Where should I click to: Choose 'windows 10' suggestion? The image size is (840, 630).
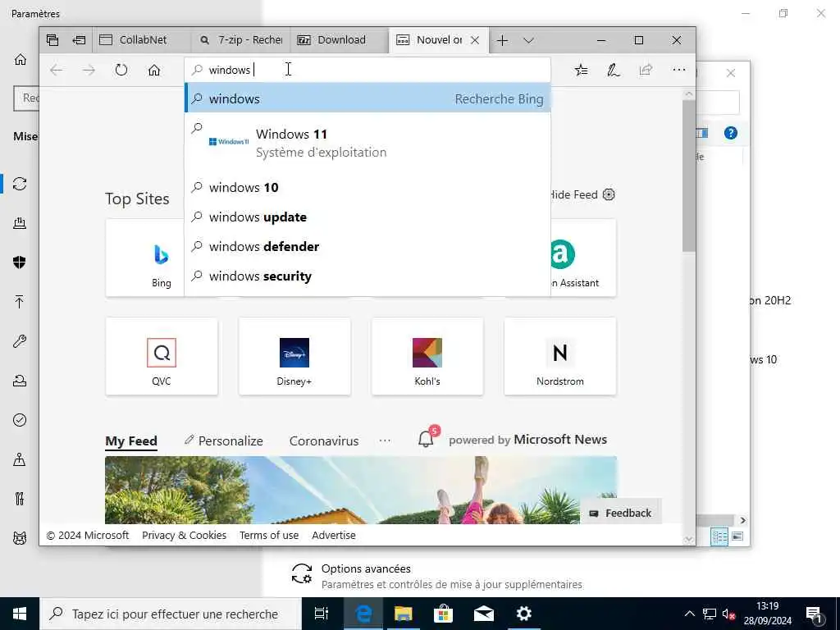[x=367, y=188]
